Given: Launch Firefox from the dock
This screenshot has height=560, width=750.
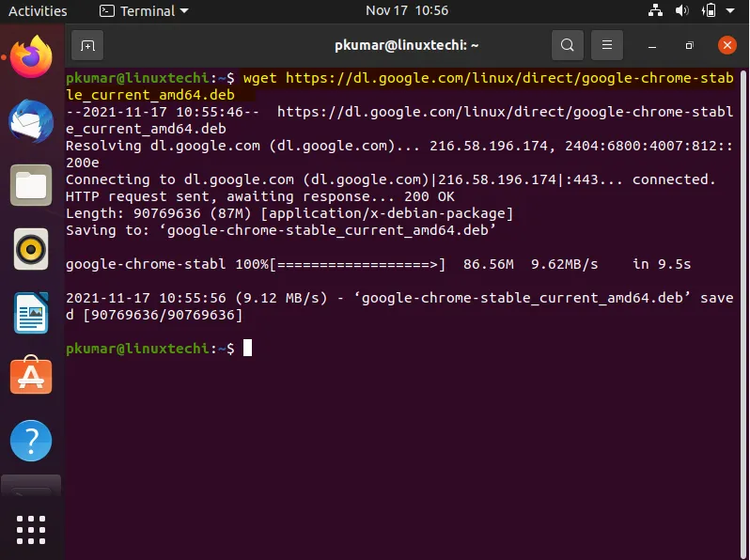Looking at the screenshot, I should (31, 57).
